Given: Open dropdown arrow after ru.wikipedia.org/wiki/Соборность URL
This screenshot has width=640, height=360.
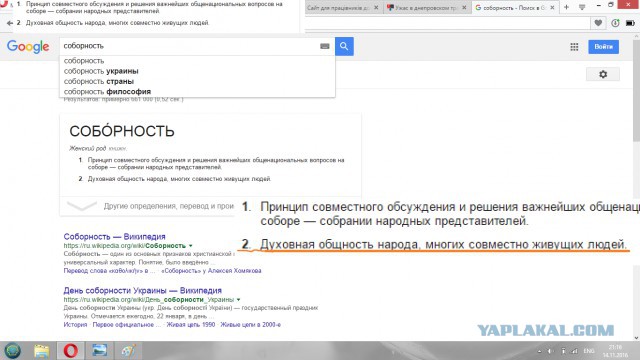Looking at the screenshot, I should [190, 246].
